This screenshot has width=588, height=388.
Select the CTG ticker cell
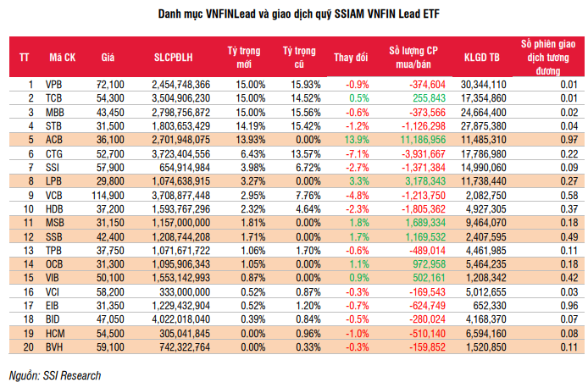54,153
